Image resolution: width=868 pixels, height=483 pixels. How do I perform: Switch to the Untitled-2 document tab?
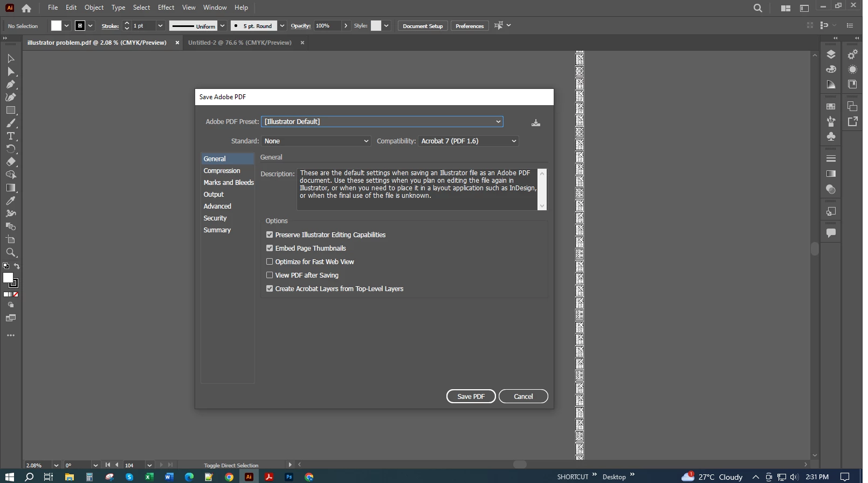[240, 43]
